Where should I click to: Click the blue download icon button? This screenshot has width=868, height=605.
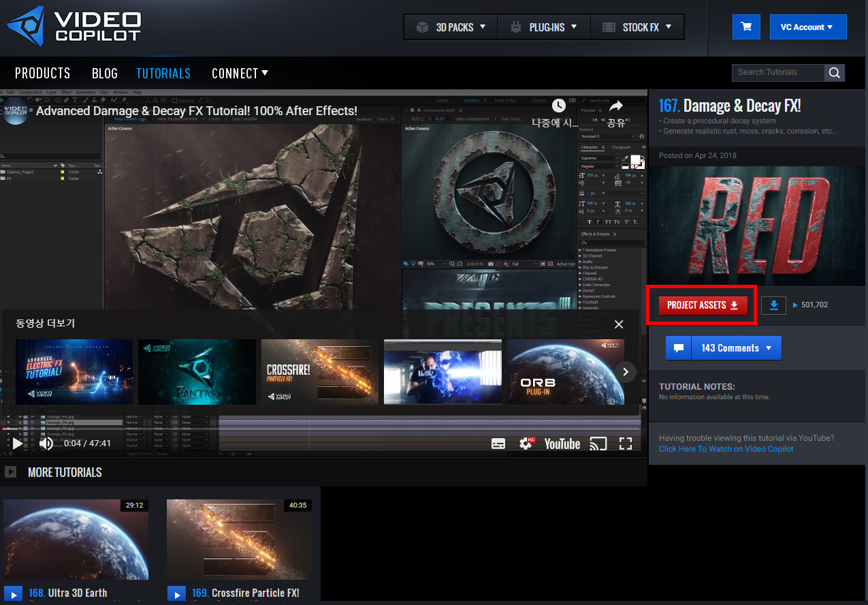(x=773, y=305)
